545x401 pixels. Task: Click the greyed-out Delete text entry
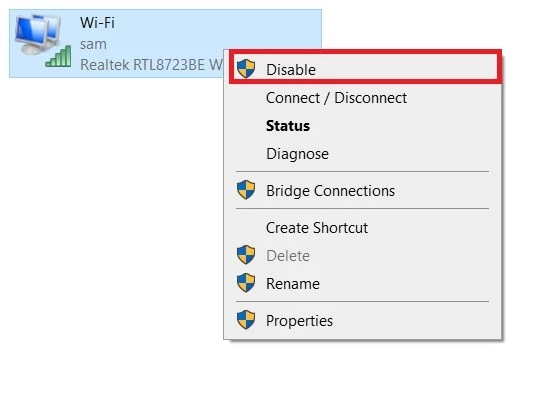pos(288,256)
